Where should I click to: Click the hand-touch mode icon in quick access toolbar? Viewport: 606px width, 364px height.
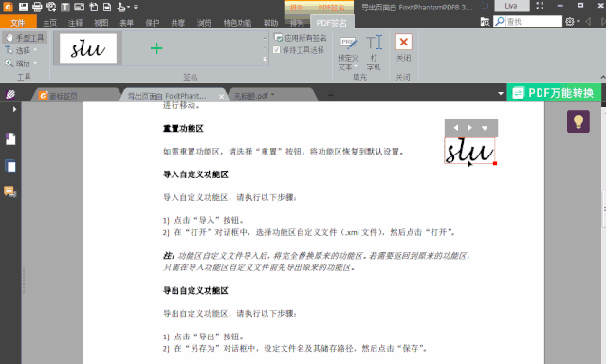(x=121, y=7)
